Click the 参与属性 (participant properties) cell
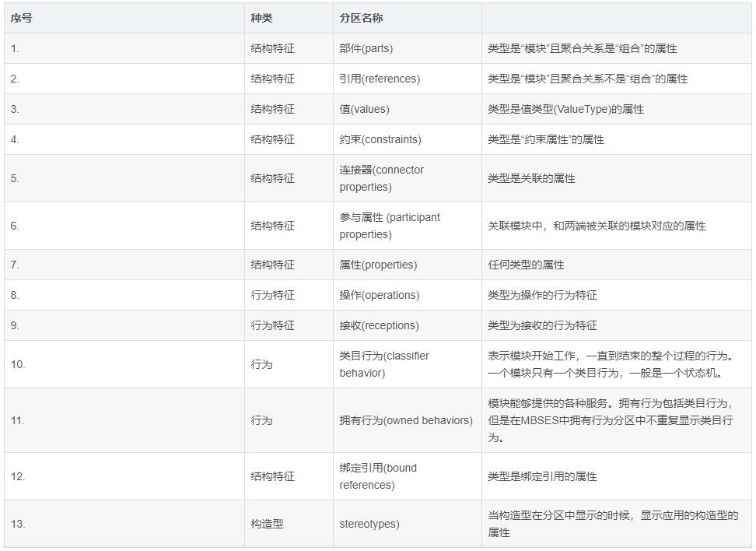This screenshot has height=551, width=756. coord(408,226)
